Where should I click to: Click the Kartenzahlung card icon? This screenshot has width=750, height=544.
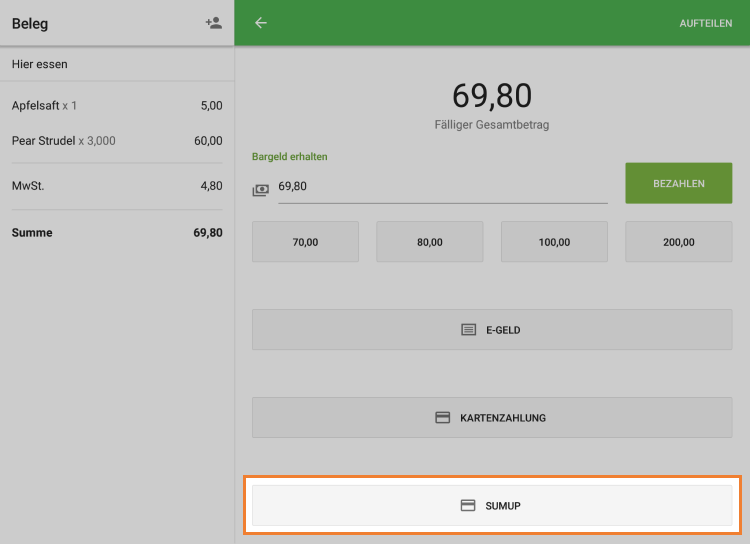coord(442,418)
